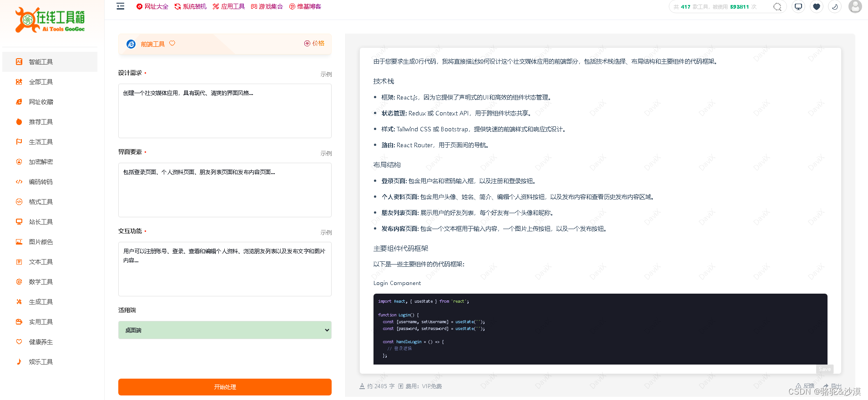This screenshot has height=400, width=868.
Task: Open 生成工具 in the sidebar
Action: coord(50,302)
